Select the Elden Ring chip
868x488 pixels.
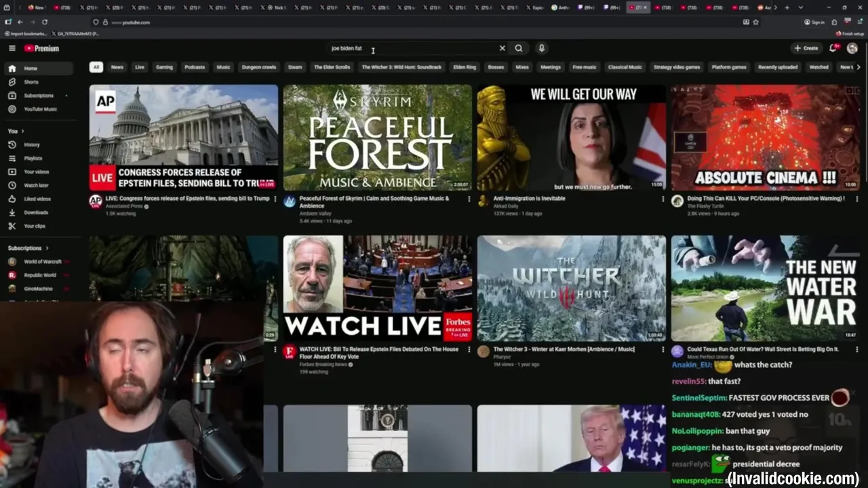(465, 67)
